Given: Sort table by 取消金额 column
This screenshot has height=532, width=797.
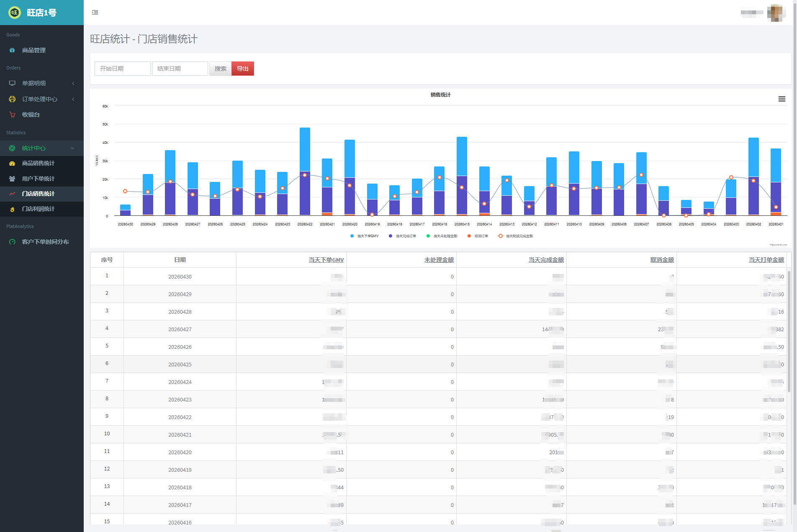Looking at the screenshot, I should (662, 260).
